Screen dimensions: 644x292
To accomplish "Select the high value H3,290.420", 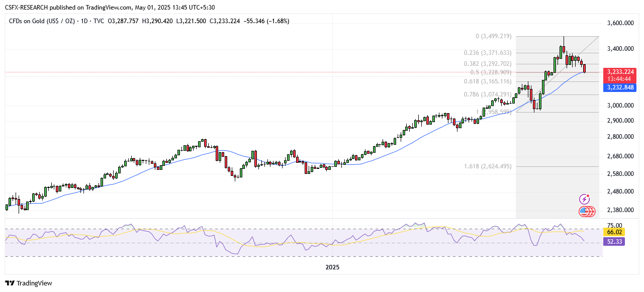I will tap(158, 21).
